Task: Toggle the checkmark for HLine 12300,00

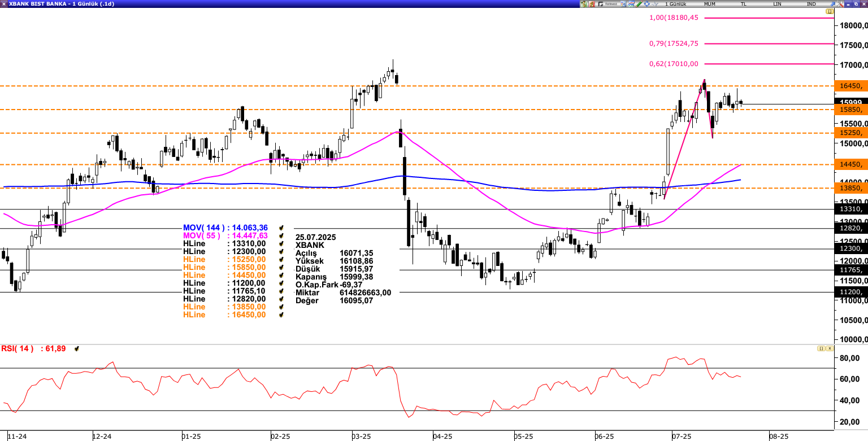Action: [x=281, y=251]
